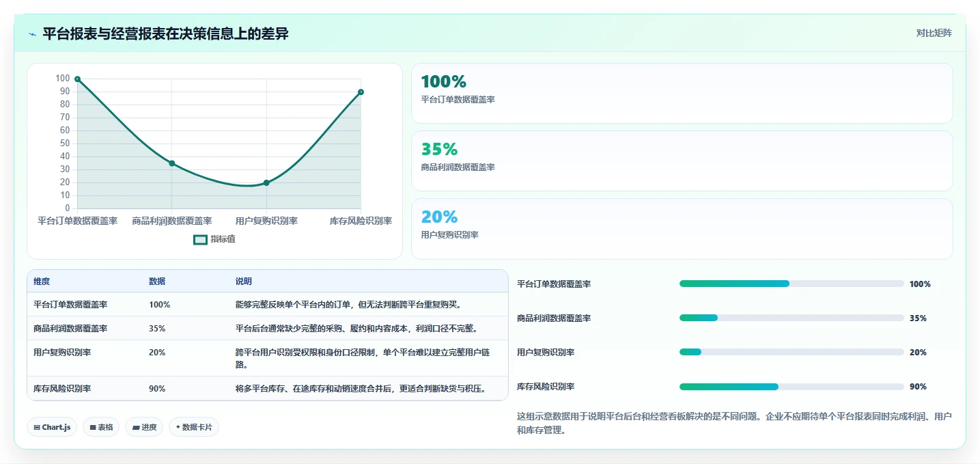Click the 35% value beside the progress bar

918,318
